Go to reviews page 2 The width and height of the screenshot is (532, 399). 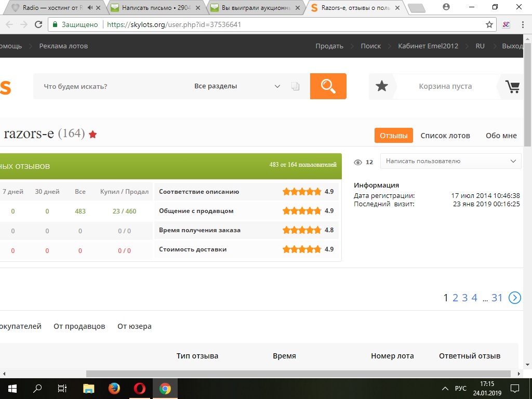coord(455,298)
